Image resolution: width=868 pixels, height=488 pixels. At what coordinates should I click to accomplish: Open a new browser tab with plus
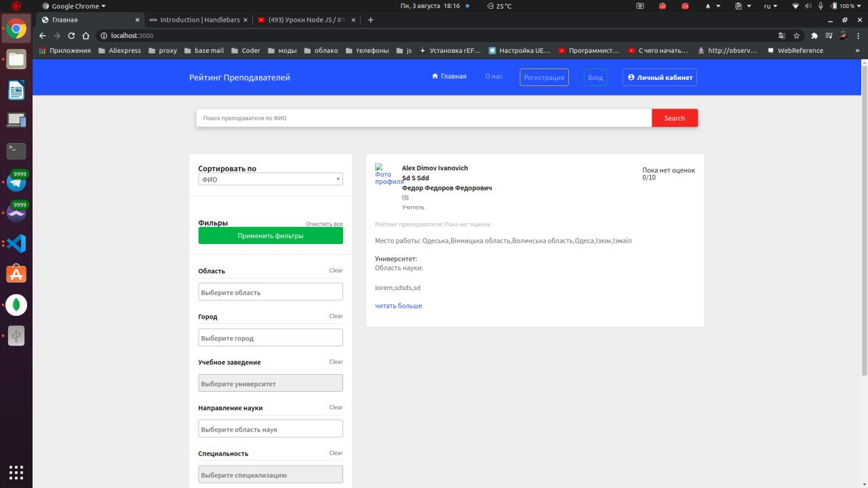[x=370, y=20]
